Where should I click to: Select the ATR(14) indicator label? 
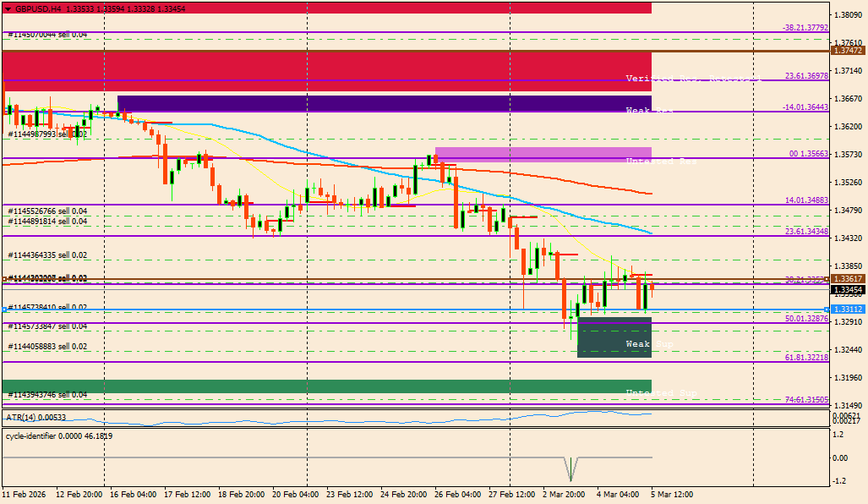(x=36, y=417)
